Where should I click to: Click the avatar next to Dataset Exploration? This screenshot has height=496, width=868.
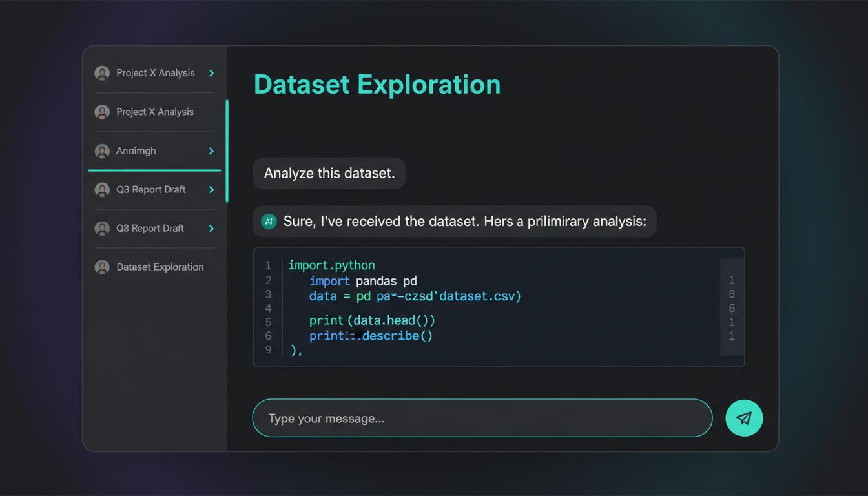click(x=102, y=267)
